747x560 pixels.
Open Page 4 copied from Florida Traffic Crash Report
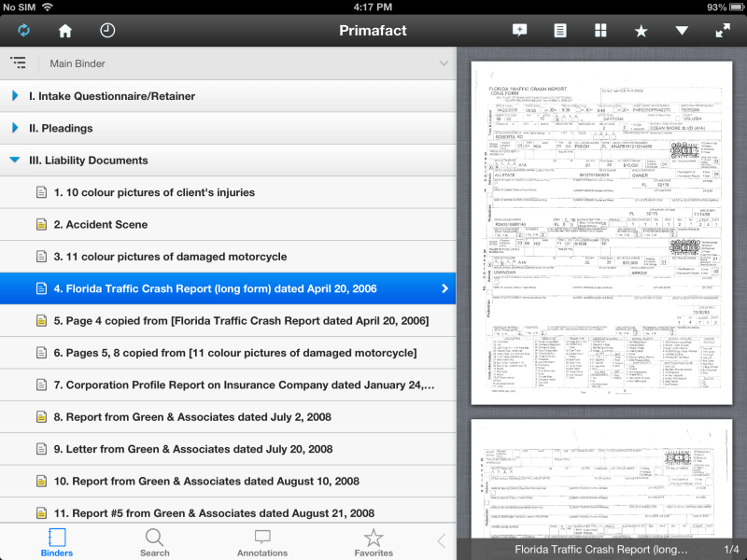[x=228, y=320]
